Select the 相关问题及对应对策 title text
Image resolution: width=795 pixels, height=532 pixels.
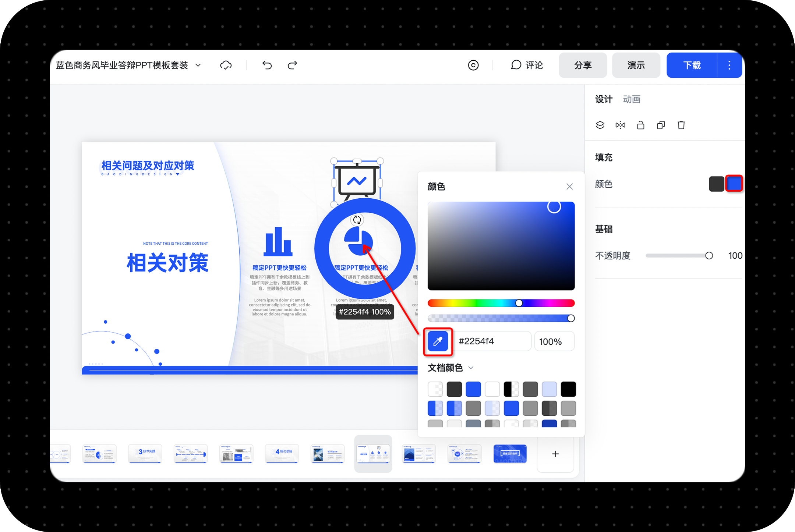pyautogui.click(x=148, y=166)
